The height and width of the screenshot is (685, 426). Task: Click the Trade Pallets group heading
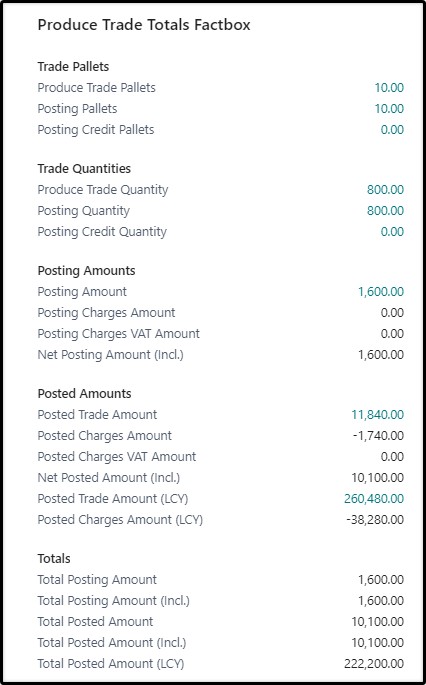click(x=73, y=67)
